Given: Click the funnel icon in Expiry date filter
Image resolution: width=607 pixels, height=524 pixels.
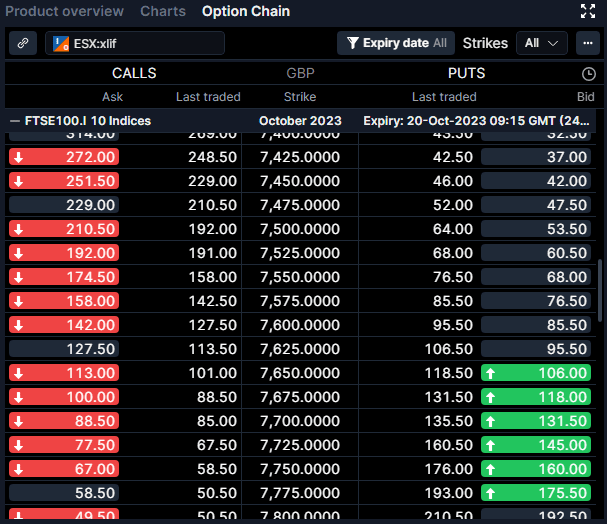Looking at the screenshot, I should [x=352, y=43].
